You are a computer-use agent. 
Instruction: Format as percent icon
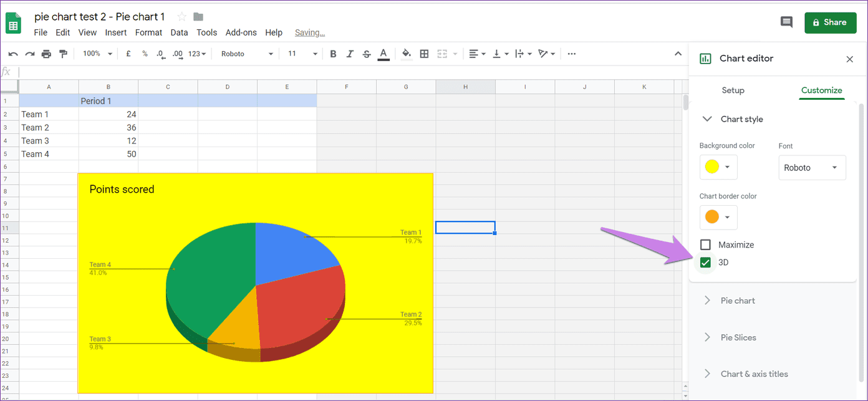(145, 54)
